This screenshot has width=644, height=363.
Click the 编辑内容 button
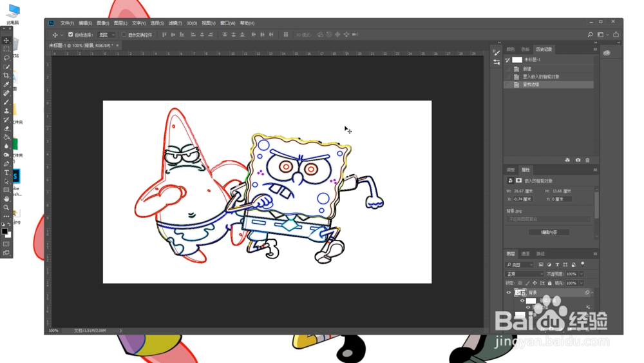pos(549,232)
